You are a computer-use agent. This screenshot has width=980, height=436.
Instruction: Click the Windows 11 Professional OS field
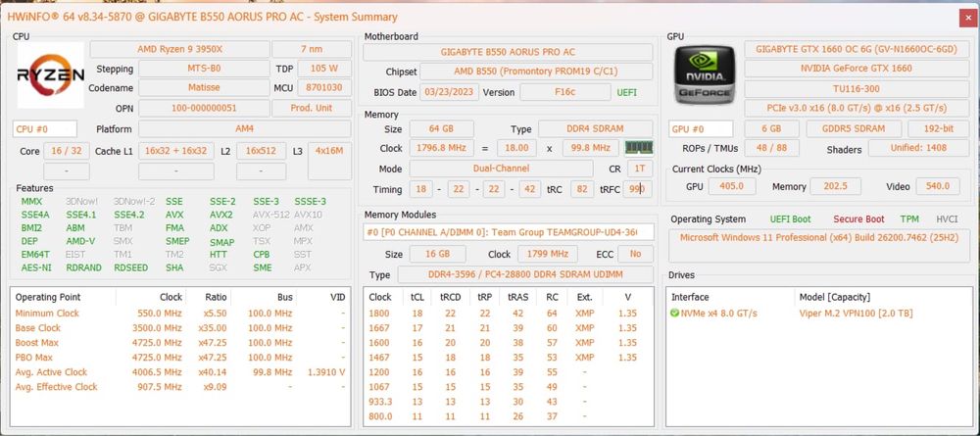click(818, 246)
